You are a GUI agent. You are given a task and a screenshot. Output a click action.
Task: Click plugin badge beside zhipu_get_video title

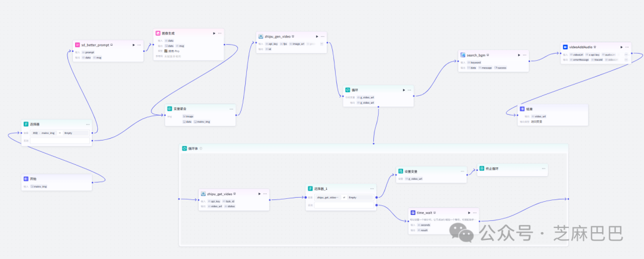click(236, 194)
